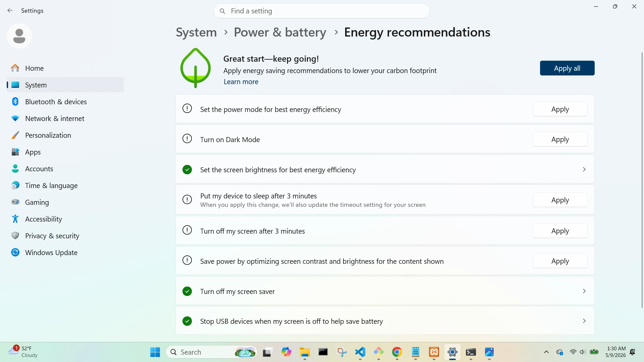Screen dimensions: 644x362
Task: Open Task View from the taskbar
Action: coord(267,352)
